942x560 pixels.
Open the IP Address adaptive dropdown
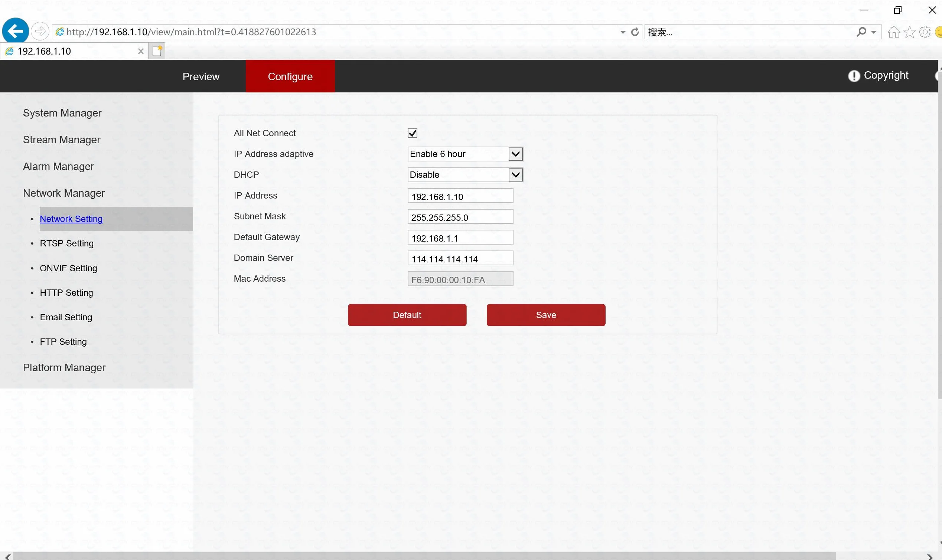(x=465, y=154)
